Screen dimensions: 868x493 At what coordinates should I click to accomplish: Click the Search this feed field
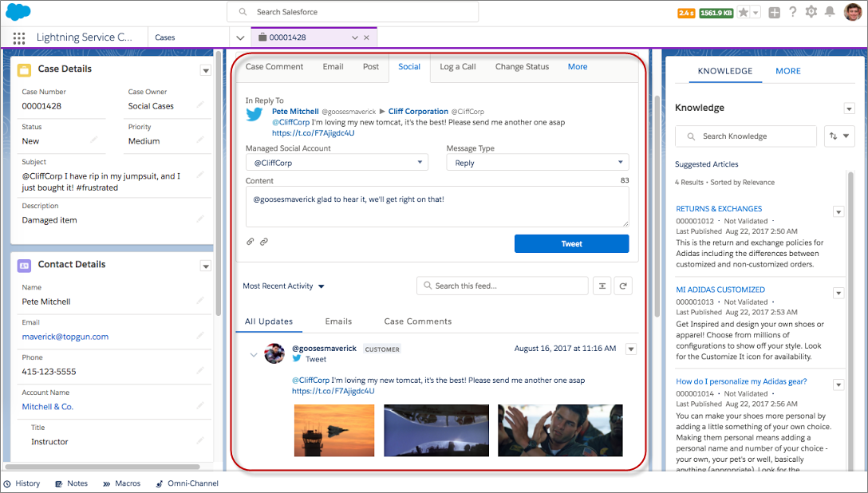pos(502,286)
